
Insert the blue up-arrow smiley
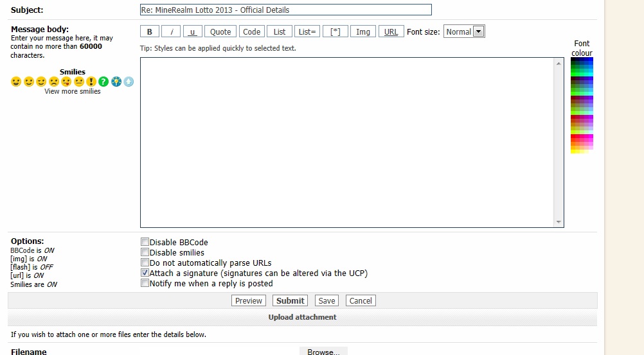point(129,82)
